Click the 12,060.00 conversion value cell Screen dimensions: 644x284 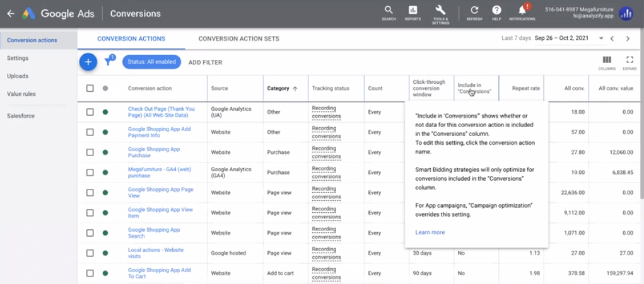click(x=621, y=152)
